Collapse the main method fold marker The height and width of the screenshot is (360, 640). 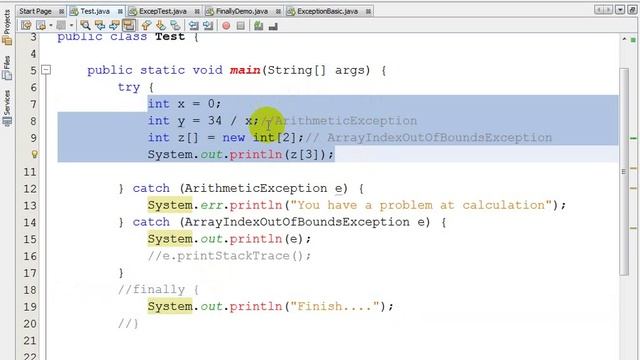click(x=46, y=70)
